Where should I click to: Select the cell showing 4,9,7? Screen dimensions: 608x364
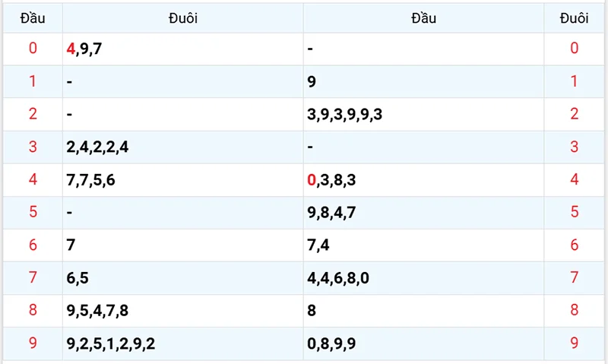click(183, 49)
